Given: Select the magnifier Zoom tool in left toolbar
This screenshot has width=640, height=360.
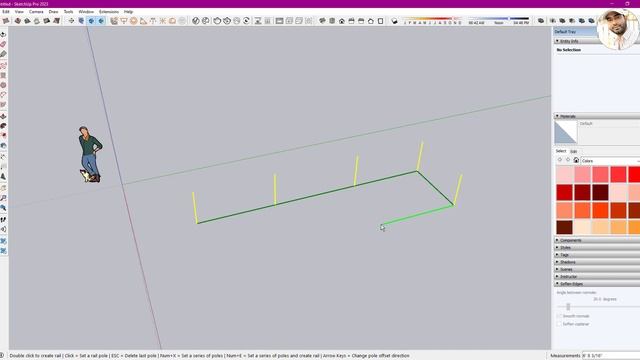Looking at the screenshot, I should coord(3,198).
